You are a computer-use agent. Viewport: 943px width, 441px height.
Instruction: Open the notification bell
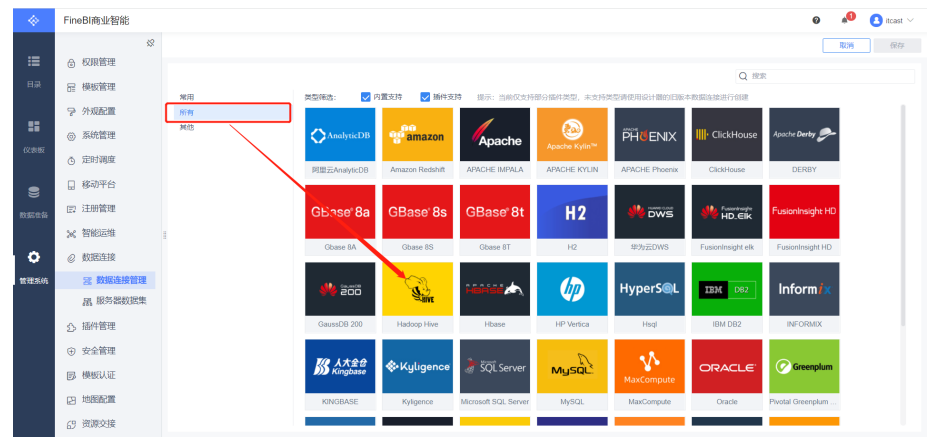tap(844, 20)
